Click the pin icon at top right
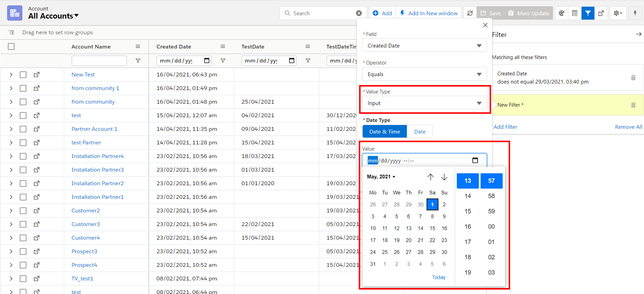Screen dimensions: 644x294 point(635,13)
